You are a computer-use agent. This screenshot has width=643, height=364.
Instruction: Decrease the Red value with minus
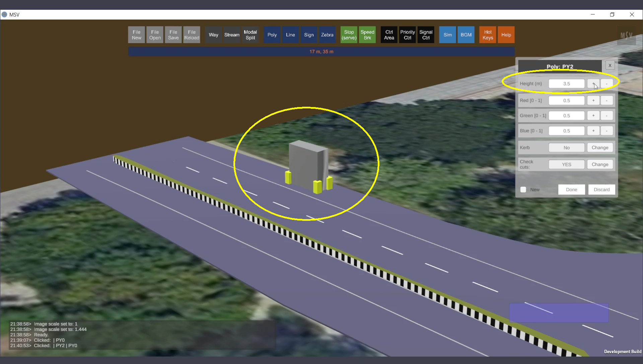click(x=606, y=100)
